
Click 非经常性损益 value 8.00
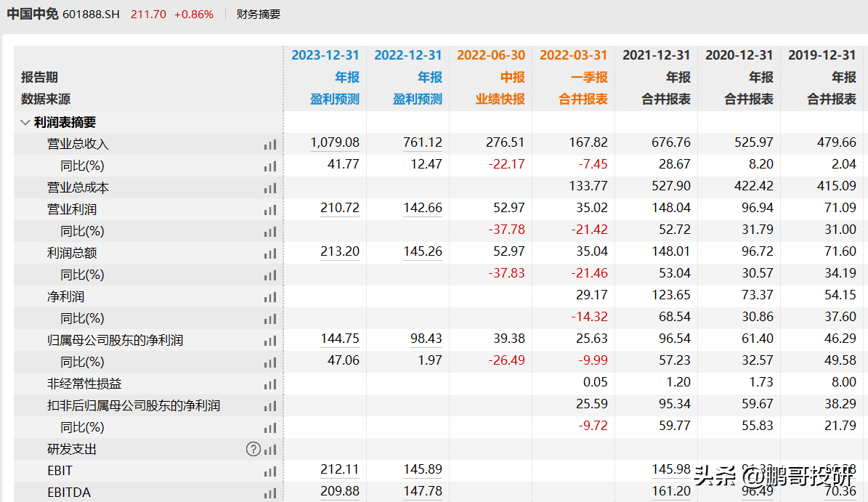tap(843, 382)
